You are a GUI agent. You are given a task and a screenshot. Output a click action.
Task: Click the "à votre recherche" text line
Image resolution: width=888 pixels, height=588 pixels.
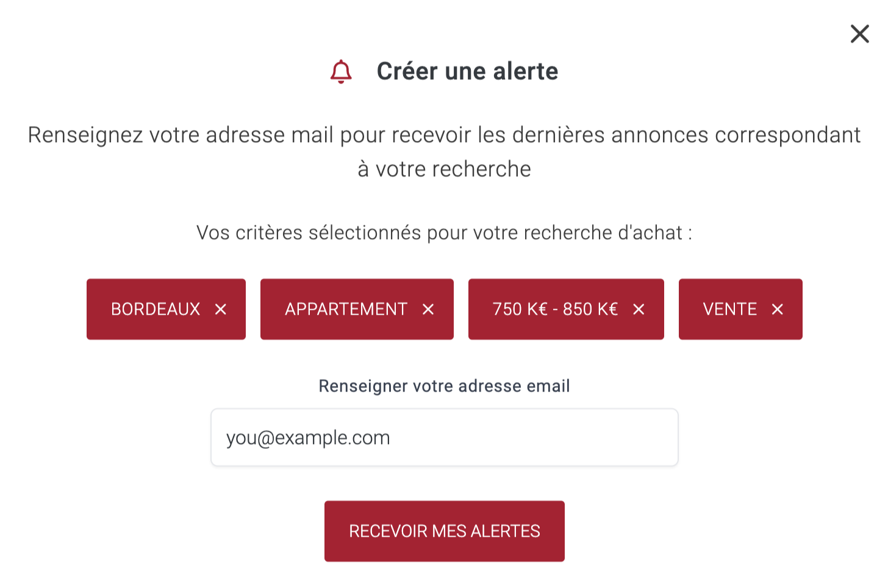[x=445, y=169]
